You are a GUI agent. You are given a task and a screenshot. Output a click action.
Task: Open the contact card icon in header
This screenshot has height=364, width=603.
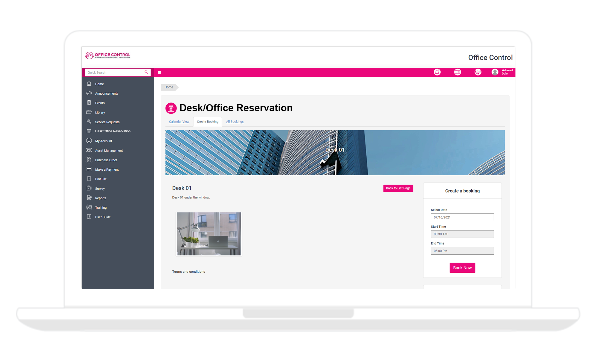[x=457, y=72]
